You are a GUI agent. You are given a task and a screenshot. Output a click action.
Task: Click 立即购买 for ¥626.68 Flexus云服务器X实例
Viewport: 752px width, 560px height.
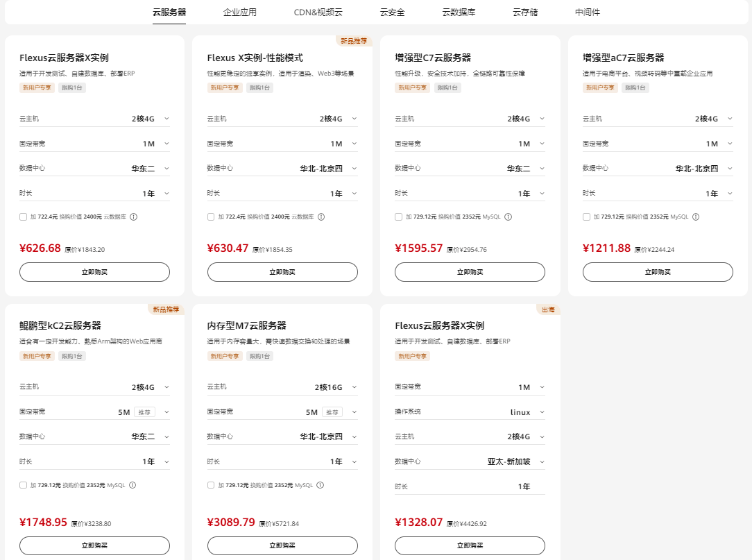click(x=94, y=272)
